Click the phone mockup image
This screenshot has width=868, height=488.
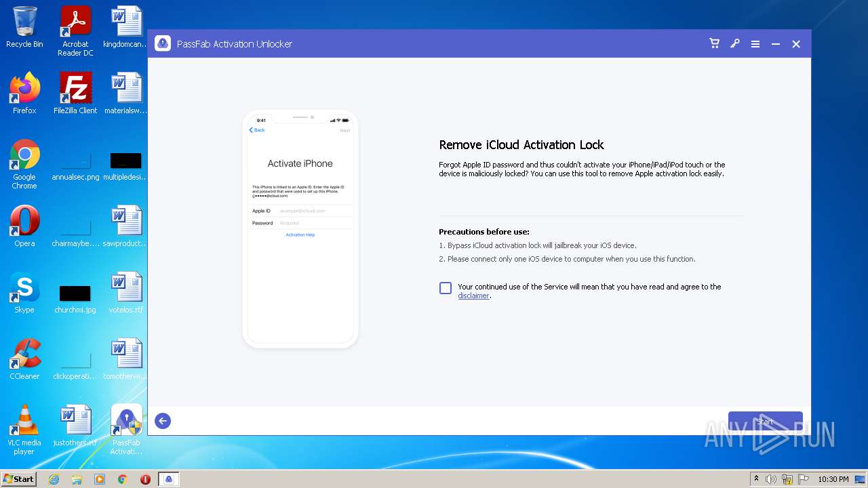[300, 229]
